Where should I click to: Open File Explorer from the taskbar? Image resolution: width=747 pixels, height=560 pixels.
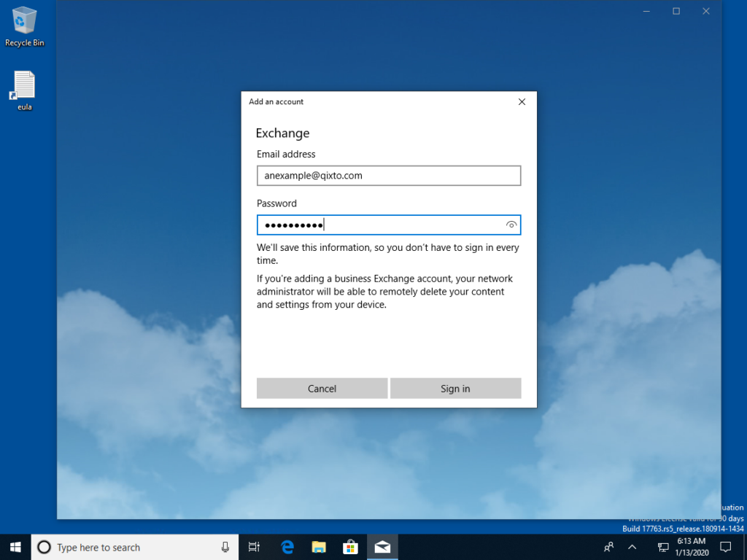coord(319,547)
